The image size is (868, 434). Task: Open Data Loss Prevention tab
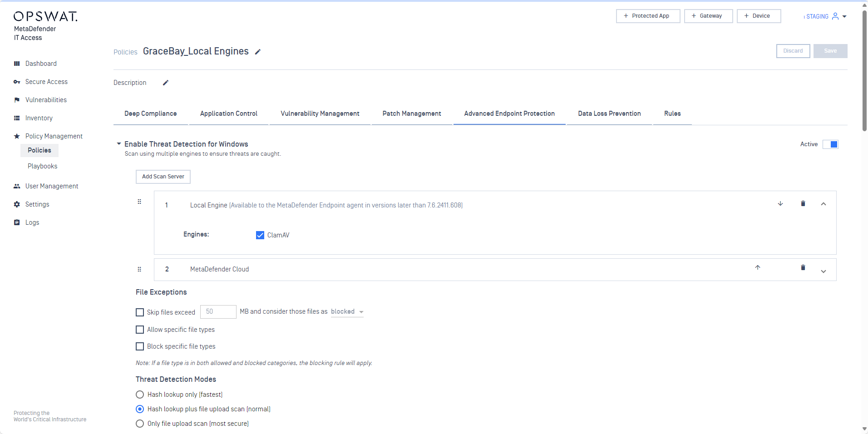click(609, 113)
